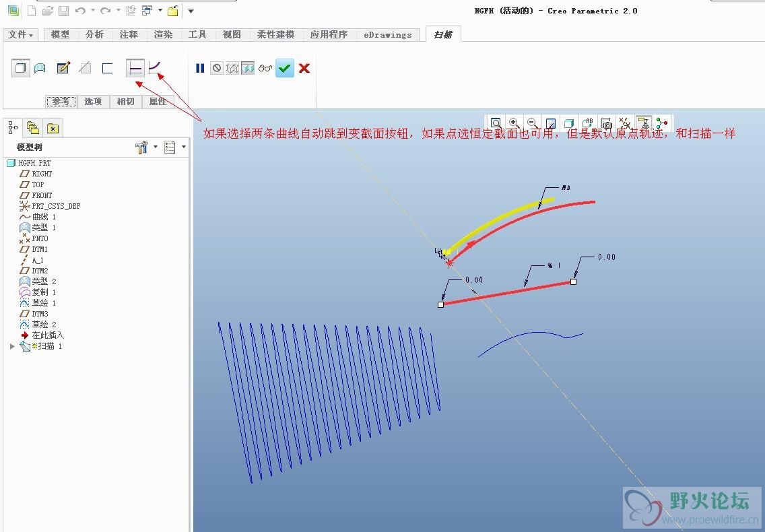Click the model tree settings tools icon
This screenshot has height=532, width=765.
pyautogui.click(x=141, y=147)
